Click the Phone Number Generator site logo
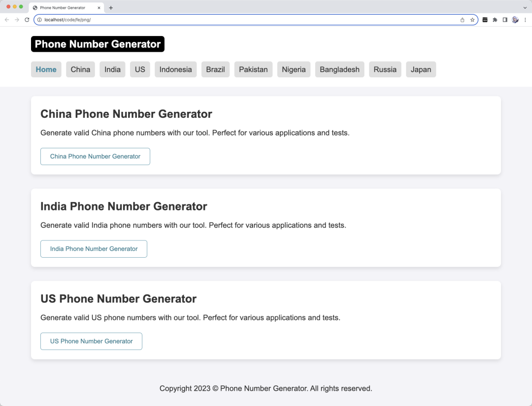This screenshot has width=532, height=406. (x=98, y=44)
